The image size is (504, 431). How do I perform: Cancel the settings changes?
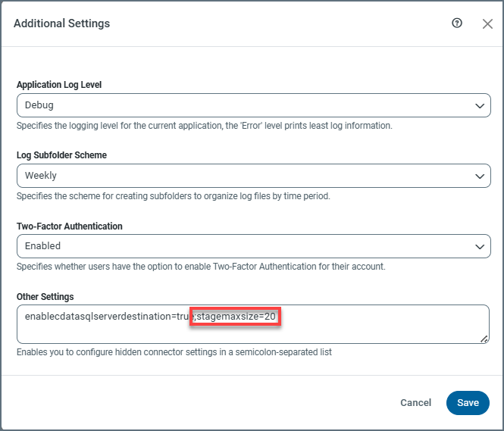point(415,403)
